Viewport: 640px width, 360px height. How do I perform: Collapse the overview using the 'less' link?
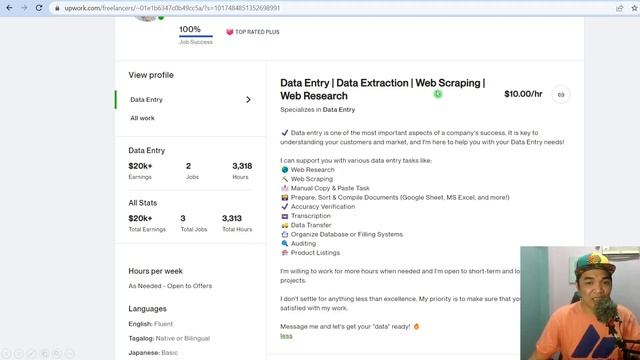pos(286,336)
